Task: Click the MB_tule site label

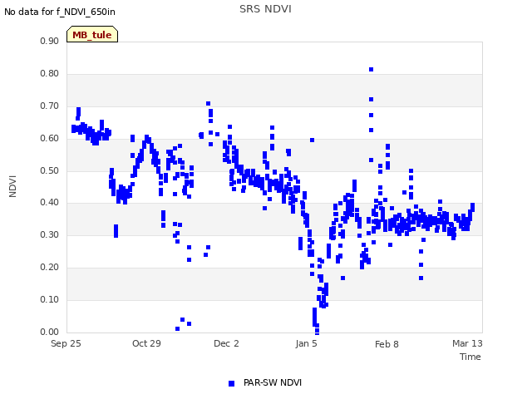Action: point(92,35)
